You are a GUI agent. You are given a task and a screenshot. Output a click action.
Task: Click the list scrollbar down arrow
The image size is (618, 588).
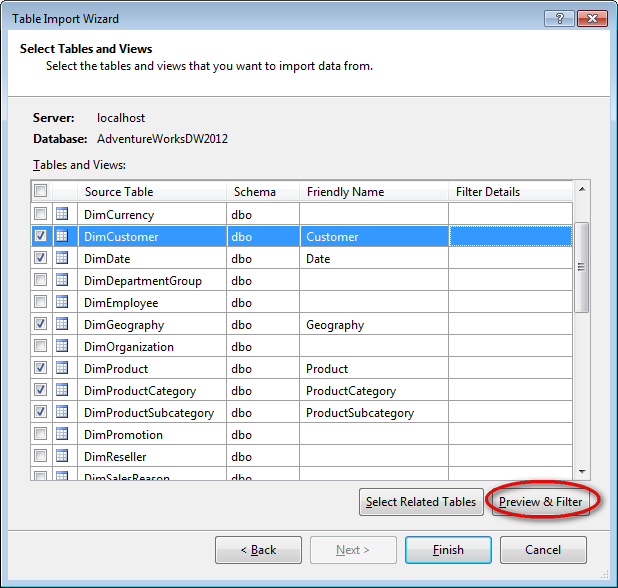pos(582,471)
